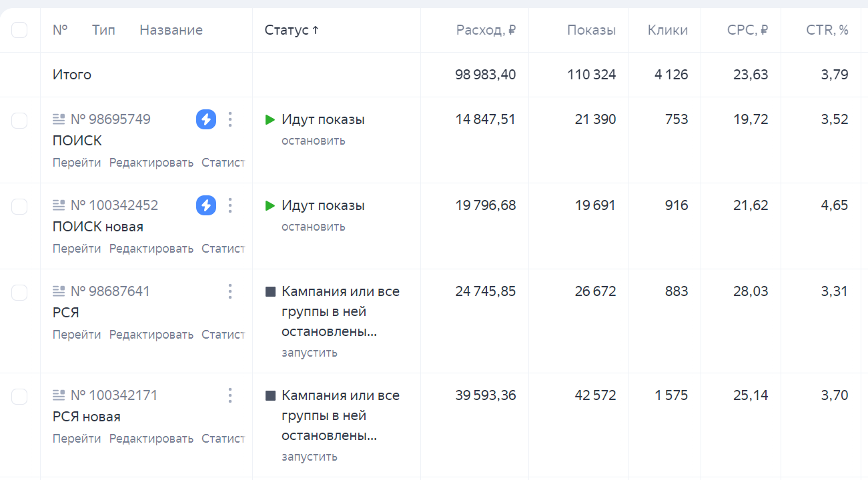868x480 pixels.
Task: Click campaign type icon next to № 100342171
Action: coord(59,395)
